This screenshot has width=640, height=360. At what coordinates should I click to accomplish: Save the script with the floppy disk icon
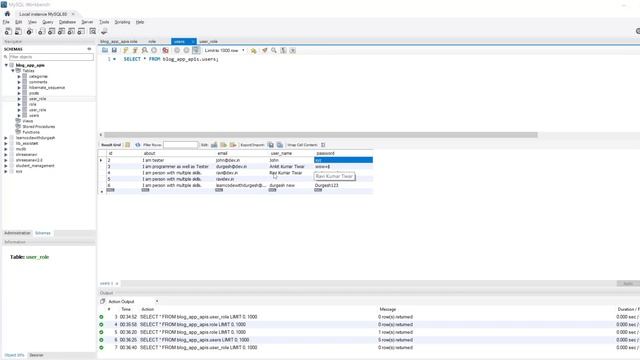[114, 50]
